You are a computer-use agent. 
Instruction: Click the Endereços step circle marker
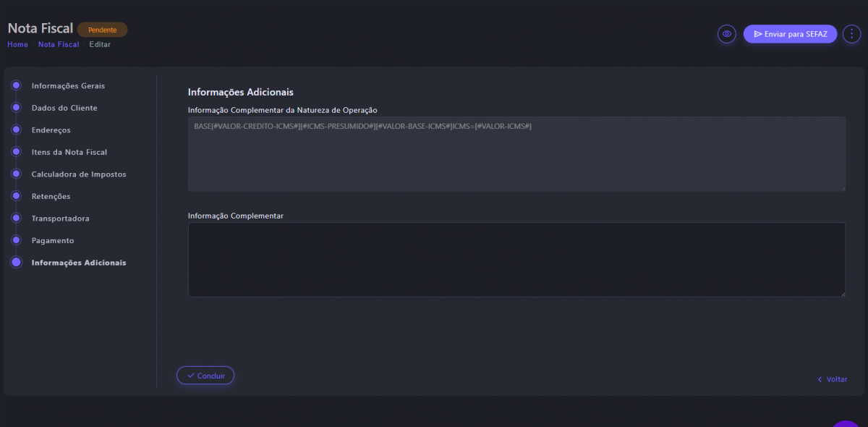click(16, 130)
